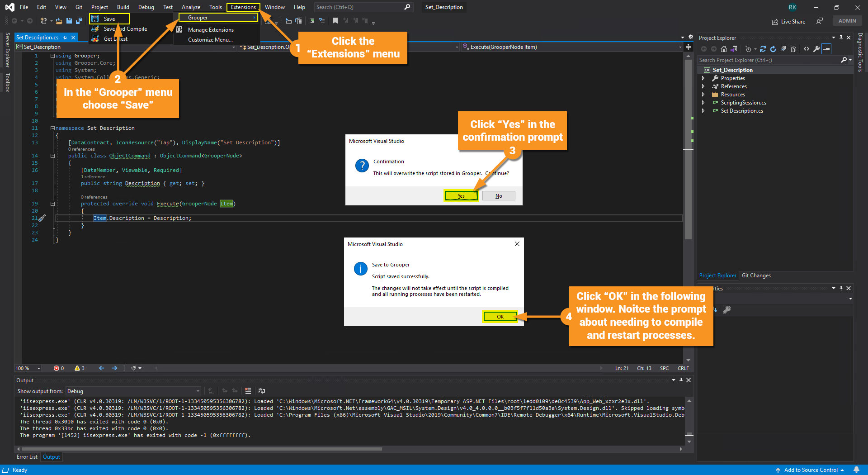Click the Clear All output icon
Viewport: 868px width, 475px height.
[248, 391]
